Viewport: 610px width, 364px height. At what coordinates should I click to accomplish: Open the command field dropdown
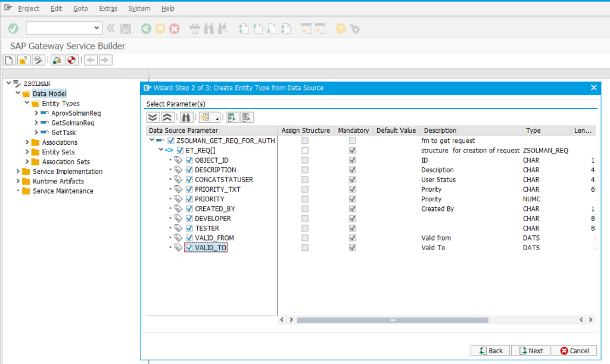coord(97,28)
